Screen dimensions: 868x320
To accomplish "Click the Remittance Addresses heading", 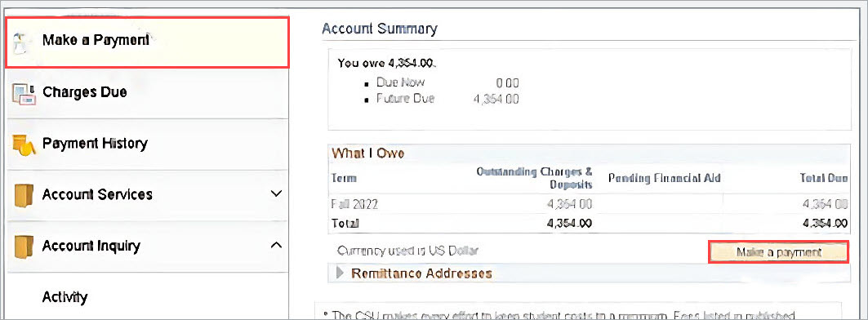I will click(x=422, y=273).
